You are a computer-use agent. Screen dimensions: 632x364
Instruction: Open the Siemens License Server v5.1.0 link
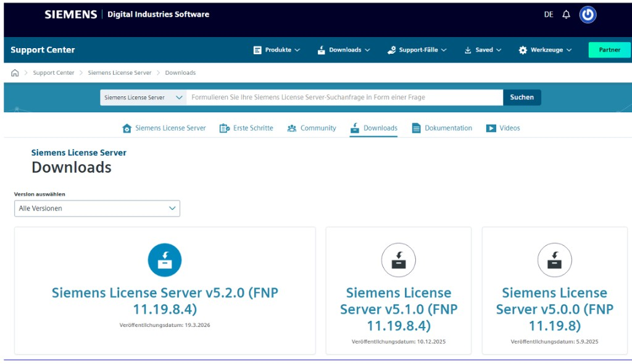pos(399,308)
